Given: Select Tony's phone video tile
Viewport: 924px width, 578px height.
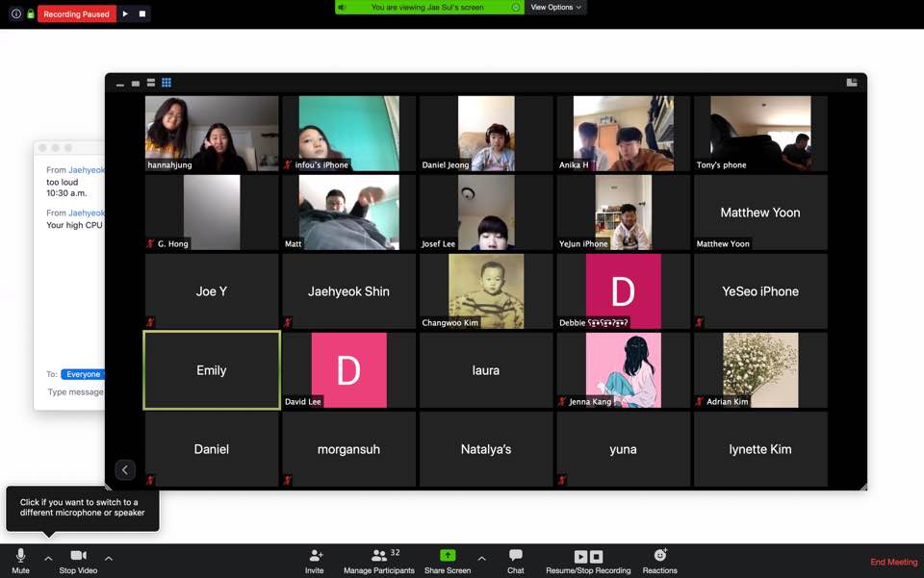Looking at the screenshot, I should tap(760, 134).
